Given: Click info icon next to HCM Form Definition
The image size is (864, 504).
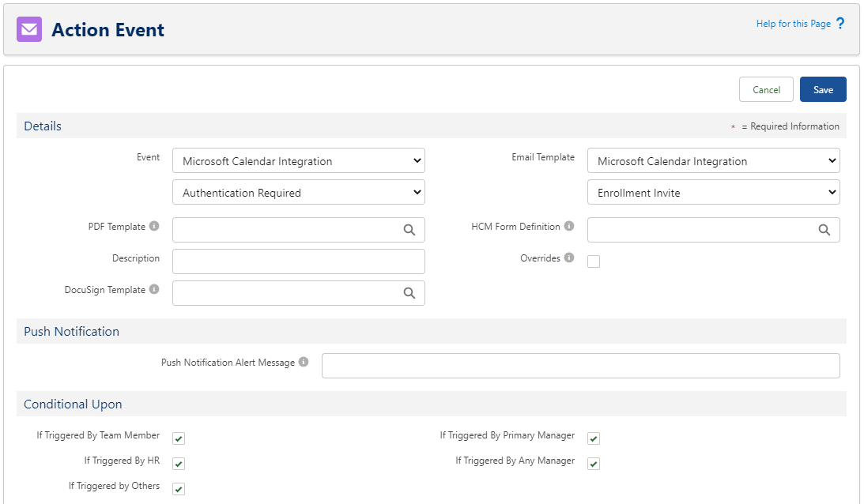Looking at the screenshot, I should click(x=569, y=227).
